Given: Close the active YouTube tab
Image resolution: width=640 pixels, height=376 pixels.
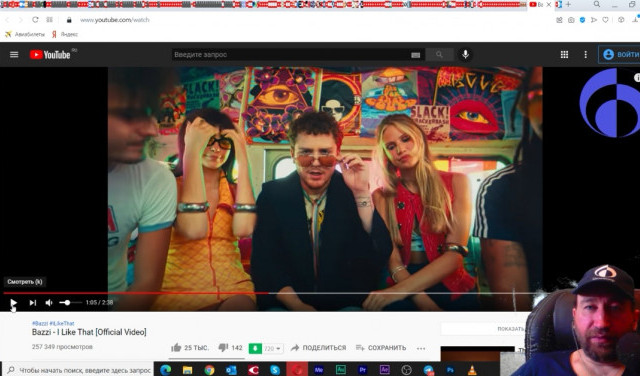Looking at the screenshot, I should [x=549, y=4].
